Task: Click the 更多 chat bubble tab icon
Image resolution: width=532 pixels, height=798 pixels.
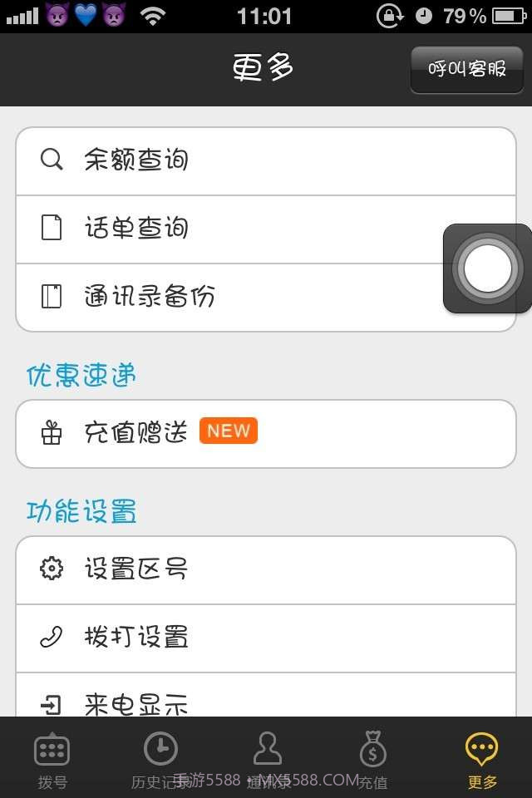Action: coord(480,748)
